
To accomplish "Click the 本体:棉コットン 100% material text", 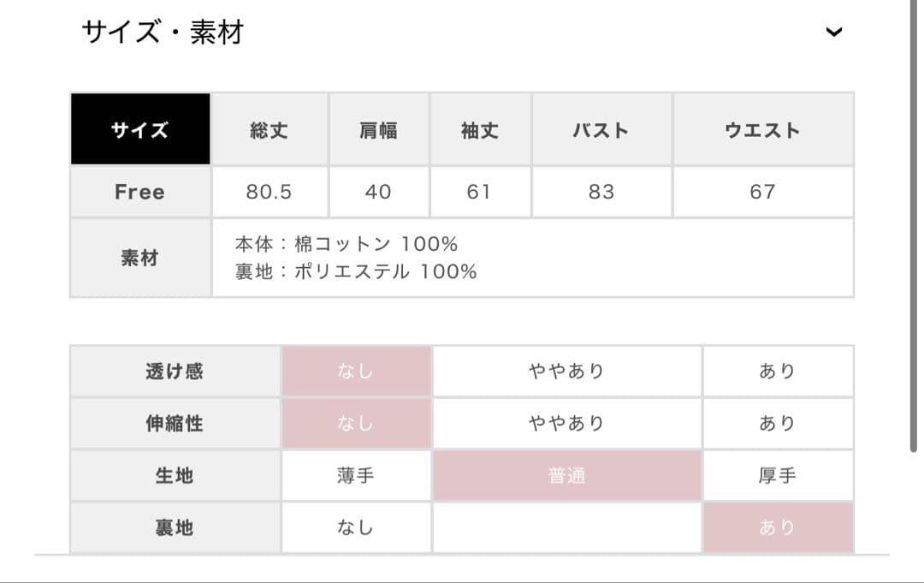I will click(346, 244).
